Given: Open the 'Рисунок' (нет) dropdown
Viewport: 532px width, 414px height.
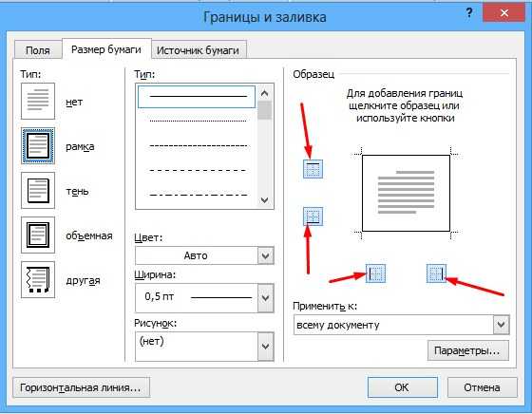Looking at the screenshot, I should (x=265, y=347).
